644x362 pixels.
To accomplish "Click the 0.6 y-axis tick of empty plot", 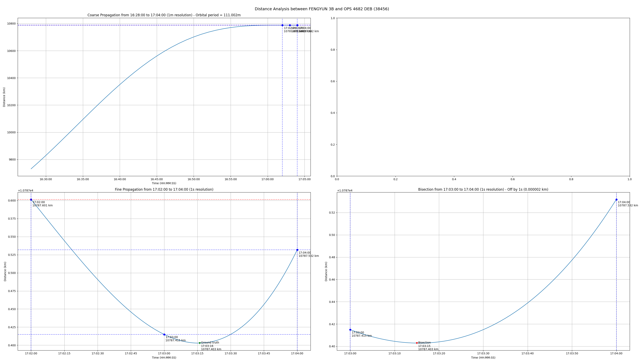I will tap(332, 81).
